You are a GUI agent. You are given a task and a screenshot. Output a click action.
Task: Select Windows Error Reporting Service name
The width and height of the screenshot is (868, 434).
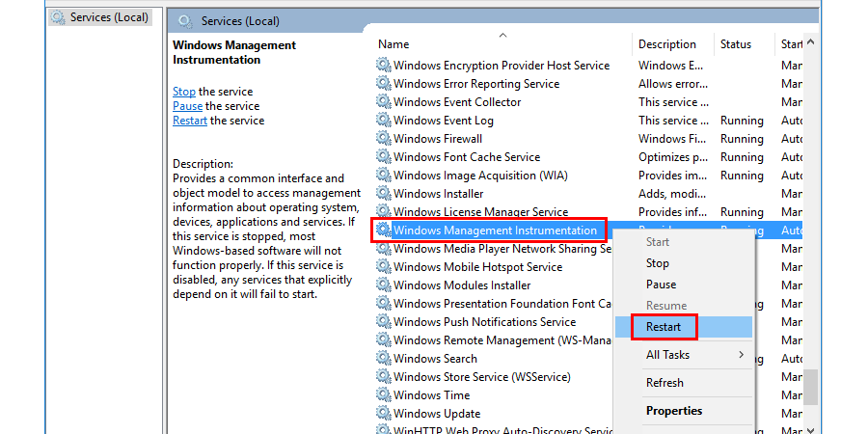point(476,84)
